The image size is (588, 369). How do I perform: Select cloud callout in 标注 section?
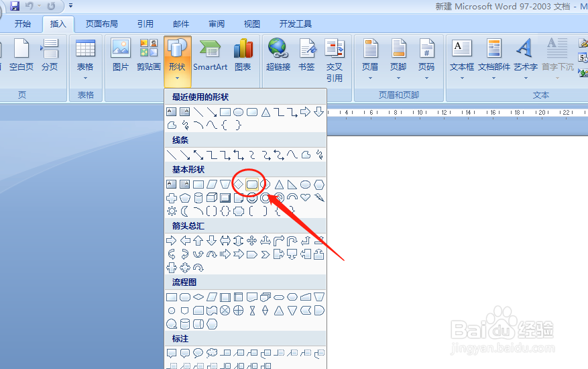point(212,353)
